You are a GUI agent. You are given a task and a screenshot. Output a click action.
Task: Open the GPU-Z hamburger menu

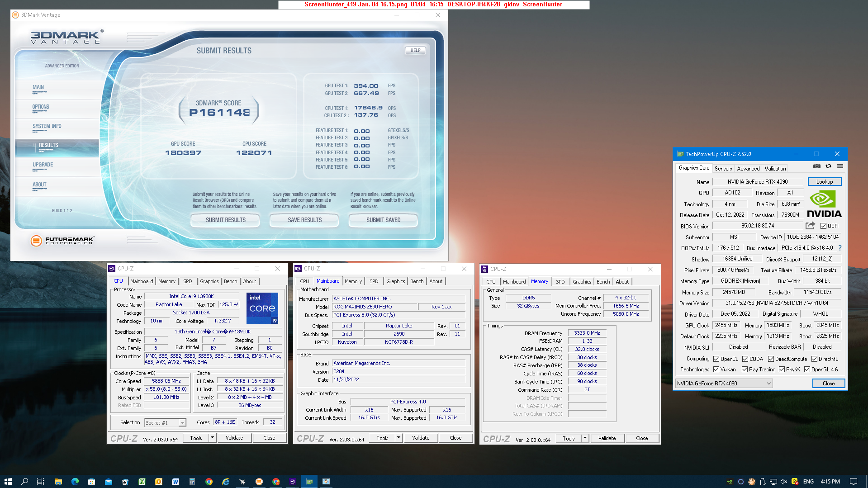(x=840, y=166)
